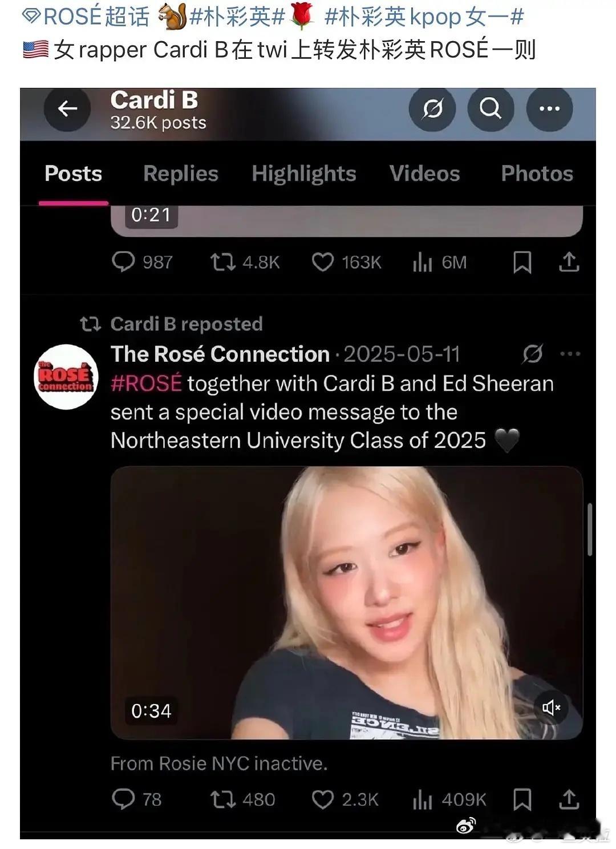Click the #ROSÉ hashtag in the post

(x=146, y=383)
